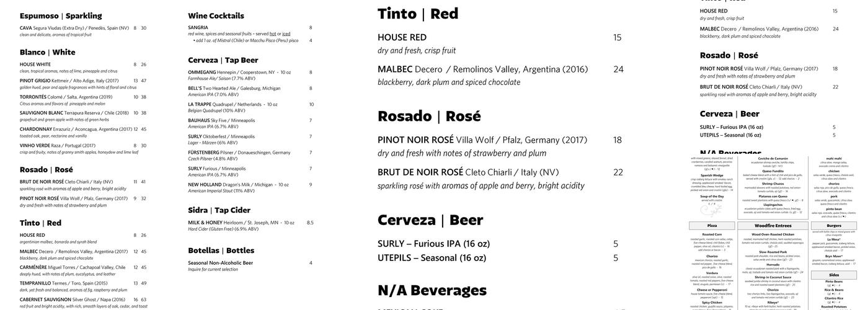Open the Burgers section header box

point(834,226)
